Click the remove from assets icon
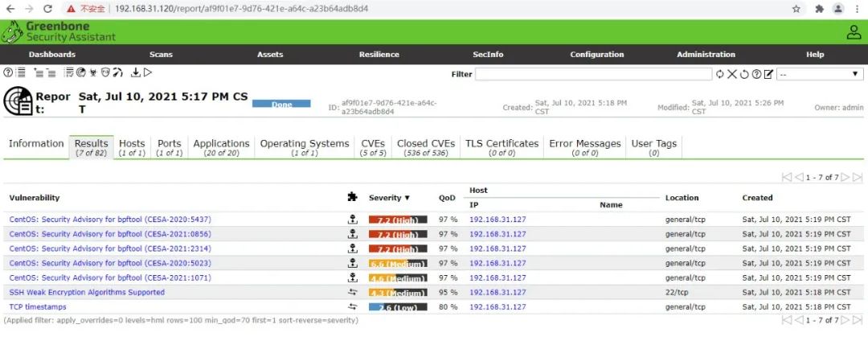Screen dimensions: 868x345 pos(51,72)
